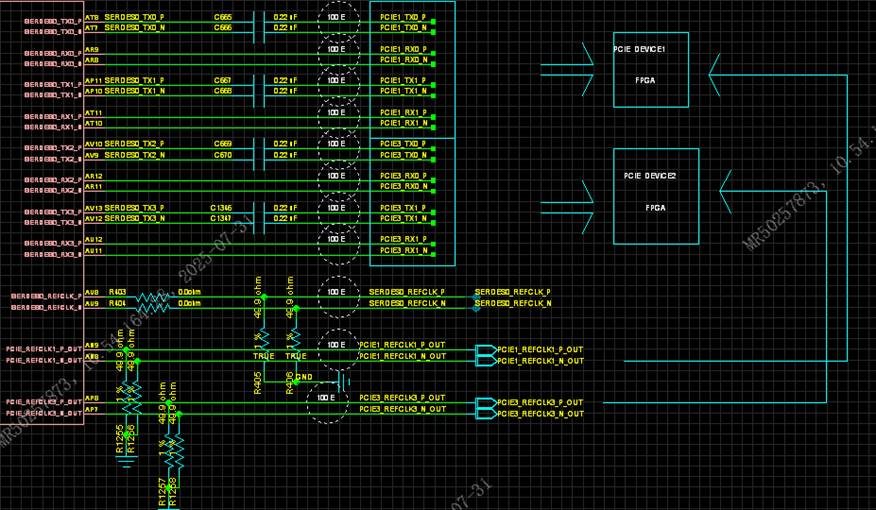Click the PCIE3_RX1_P pin label

(x=403, y=239)
